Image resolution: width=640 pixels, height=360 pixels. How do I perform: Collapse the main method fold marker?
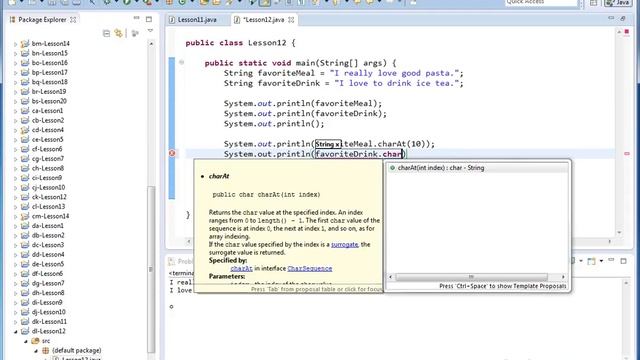click(x=181, y=62)
